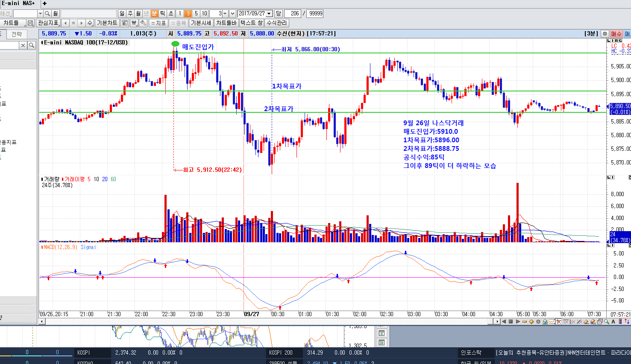Click the 수 button next to arrows
This screenshot has height=364, width=631.
point(90,23)
